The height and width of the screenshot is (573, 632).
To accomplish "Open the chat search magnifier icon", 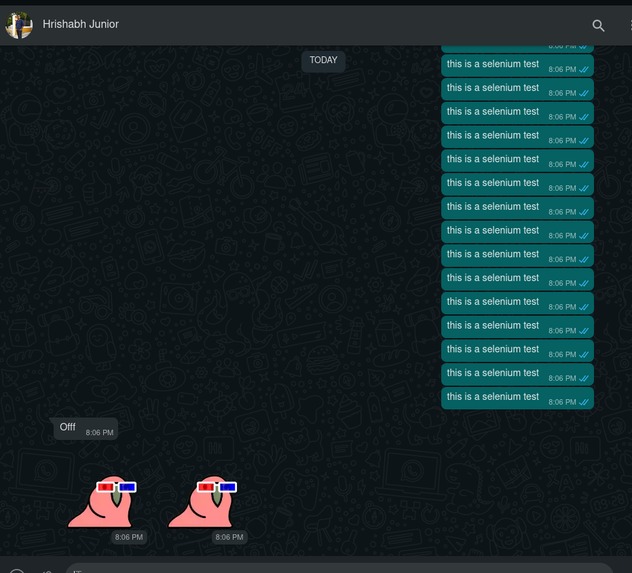I will tap(598, 26).
